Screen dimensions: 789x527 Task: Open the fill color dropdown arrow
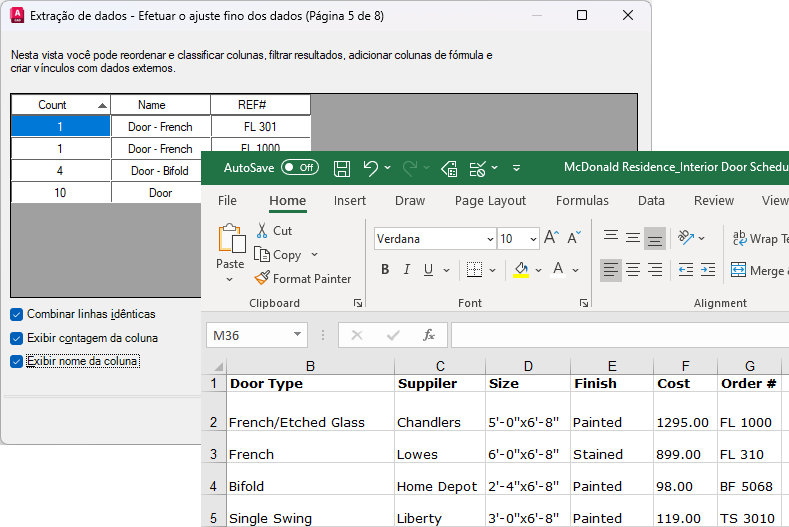click(x=538, y=269)
